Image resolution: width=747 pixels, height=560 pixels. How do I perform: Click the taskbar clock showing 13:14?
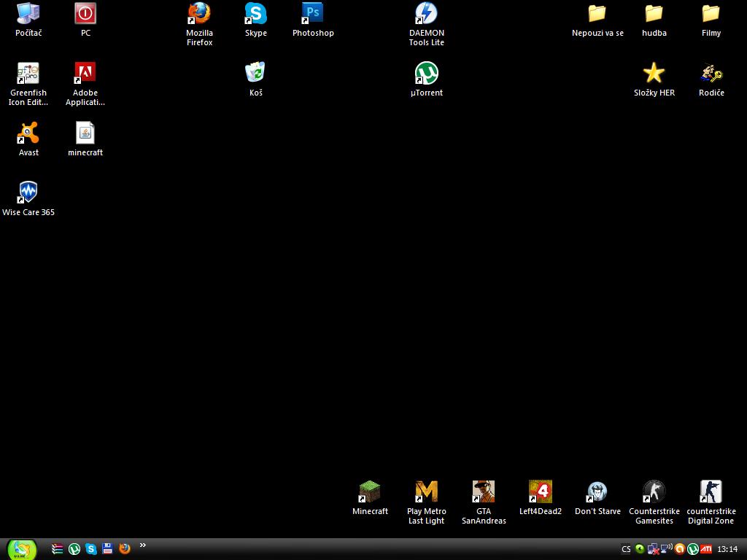[x=727, y=549]
